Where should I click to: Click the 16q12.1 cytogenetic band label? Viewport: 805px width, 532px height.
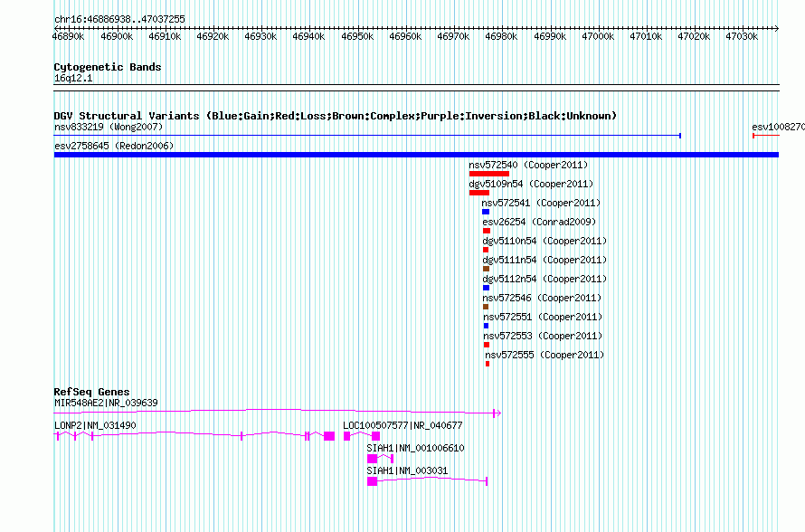73,78
